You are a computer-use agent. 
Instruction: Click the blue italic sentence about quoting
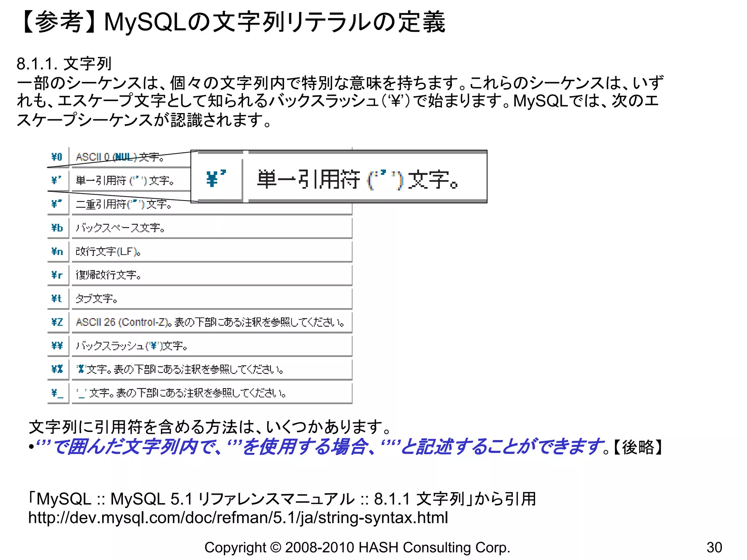pyautogui.click(x=319, y=447)
